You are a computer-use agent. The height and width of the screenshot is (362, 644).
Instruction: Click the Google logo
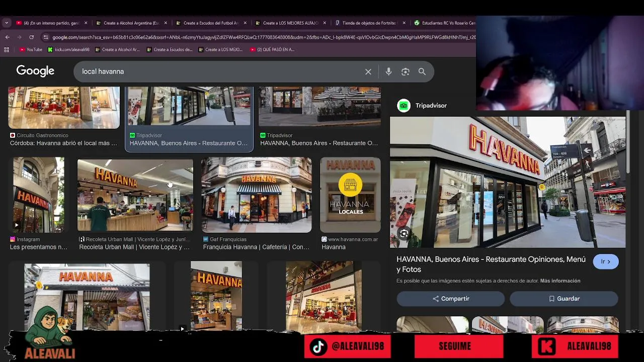point(35,71)
